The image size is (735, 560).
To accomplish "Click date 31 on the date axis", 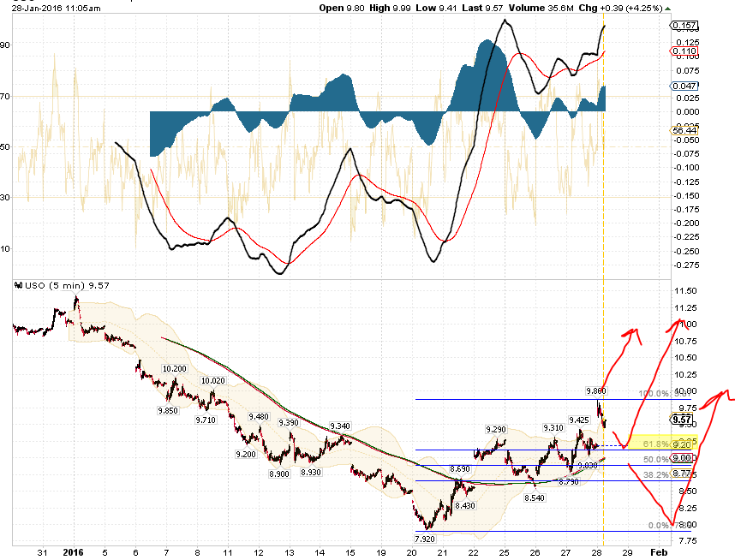I will (42, 552).
